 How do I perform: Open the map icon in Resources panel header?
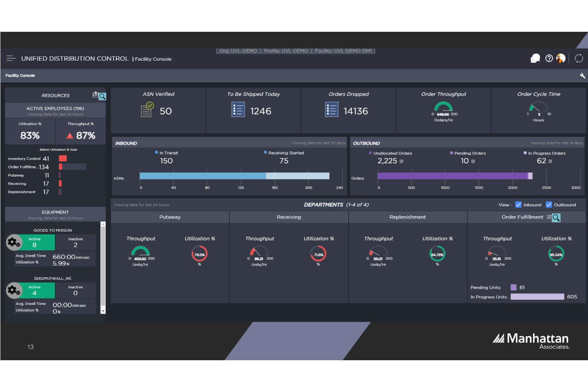(95, 95)
